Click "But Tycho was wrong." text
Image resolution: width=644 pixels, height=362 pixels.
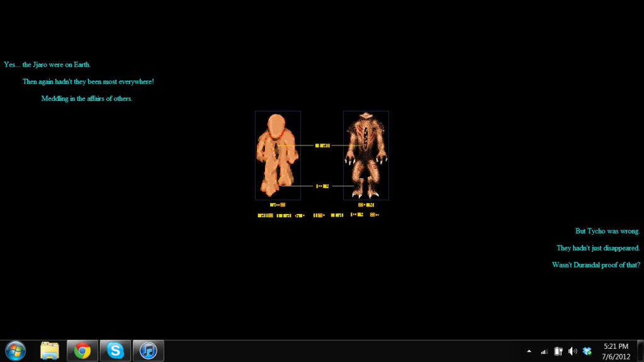click(607, 231)
